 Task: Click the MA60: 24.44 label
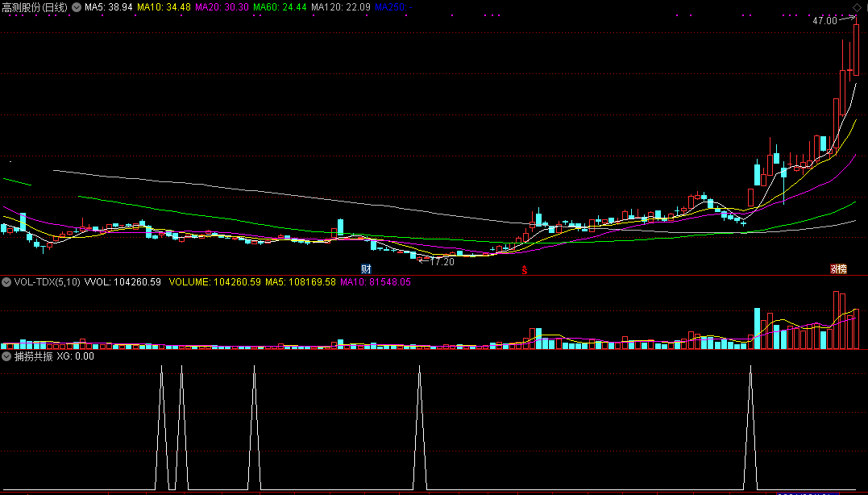(x=280, y=7)
